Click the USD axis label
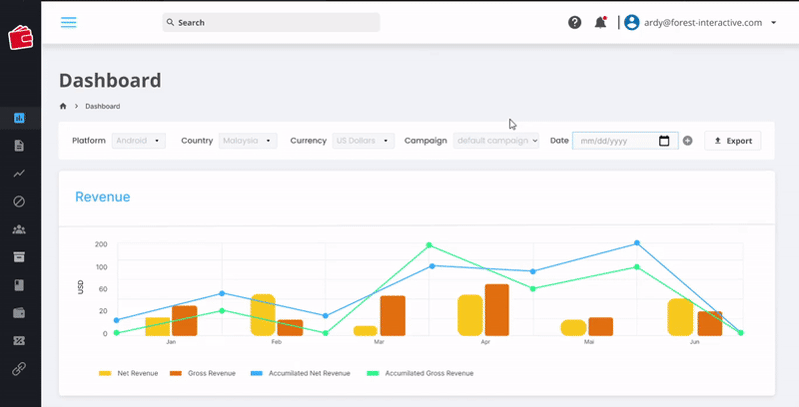 [81, 287]
